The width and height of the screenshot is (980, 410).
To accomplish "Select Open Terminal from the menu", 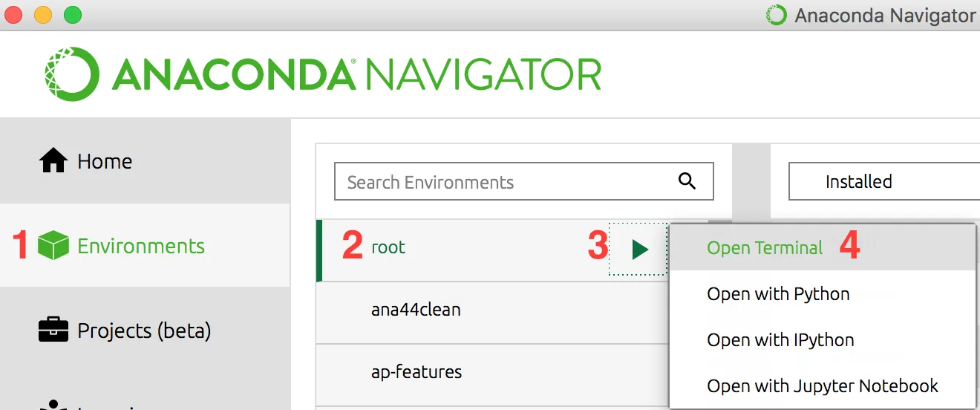I will [x=765, y=248].
